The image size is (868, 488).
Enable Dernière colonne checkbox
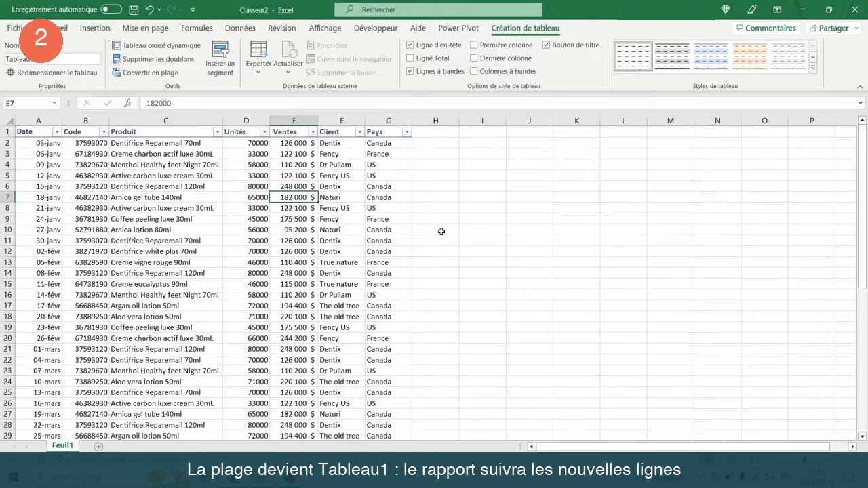(x=473, y=58)
